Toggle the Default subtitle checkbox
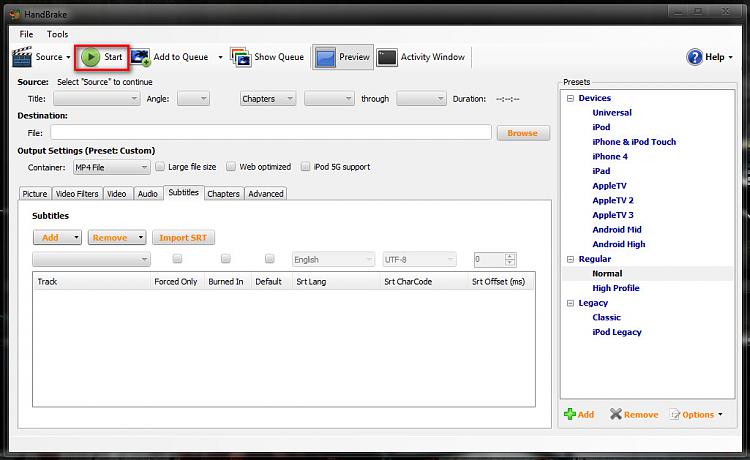 pos(270,259)
